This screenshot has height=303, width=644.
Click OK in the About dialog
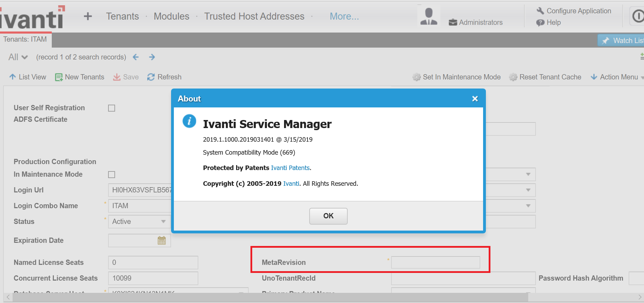[x=328, y=216]
